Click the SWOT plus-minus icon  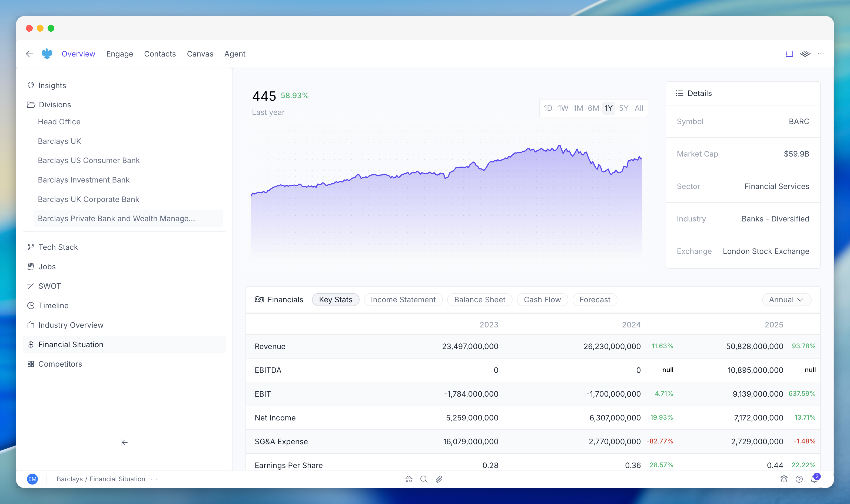(x=31, y=286)
